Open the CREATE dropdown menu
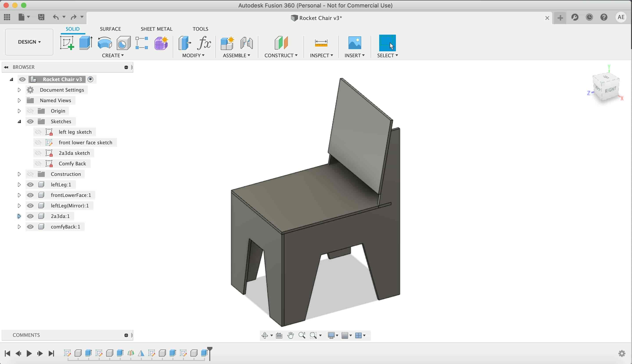Screen dimensions: 632x364 tap(113, 55)
